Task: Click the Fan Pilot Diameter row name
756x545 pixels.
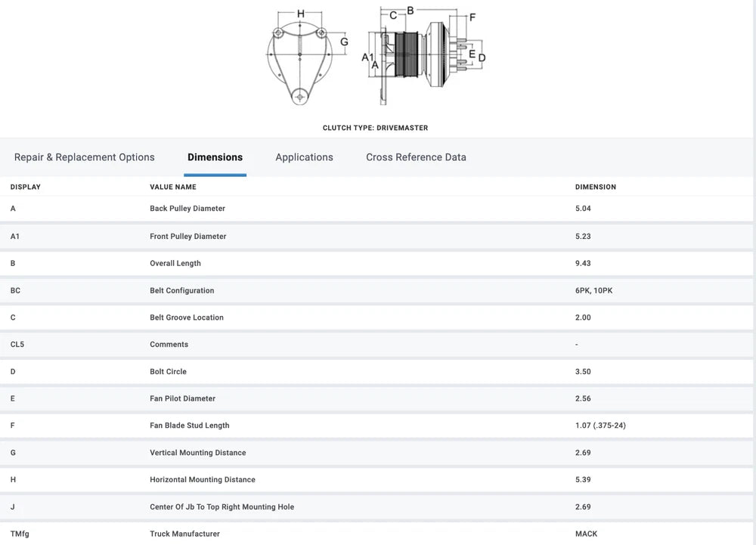Action: coord(182,399)
